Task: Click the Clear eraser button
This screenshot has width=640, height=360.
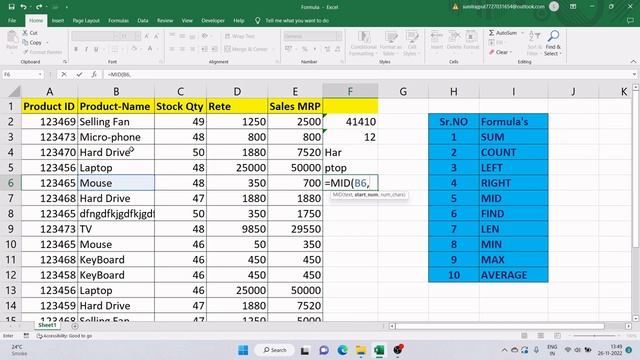Action: tap(498, 52)
